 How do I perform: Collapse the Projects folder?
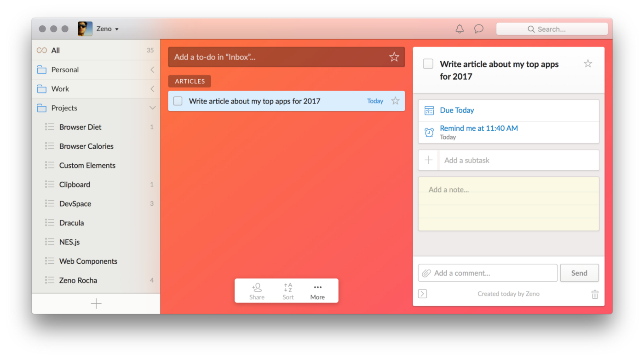(x=152, y=108)
